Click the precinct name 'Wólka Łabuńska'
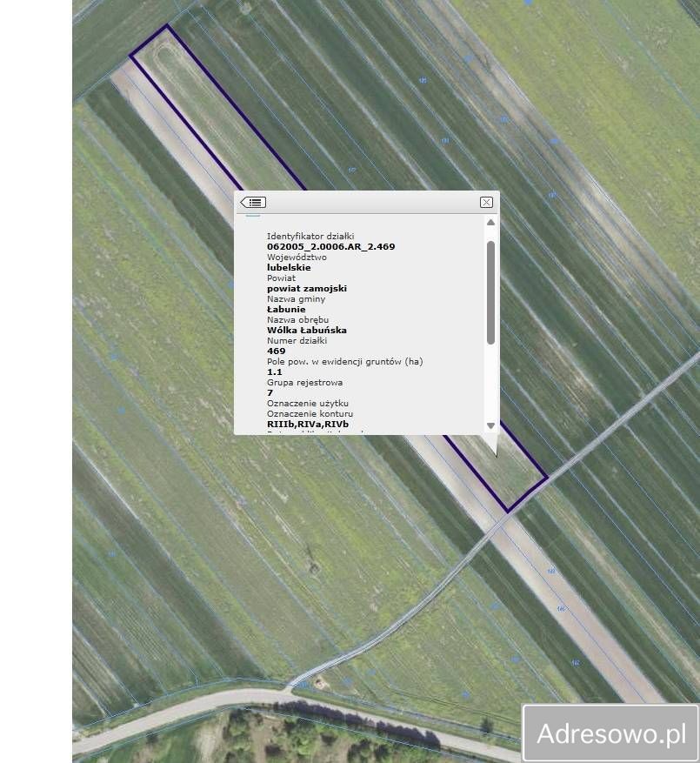 point(306,331)
